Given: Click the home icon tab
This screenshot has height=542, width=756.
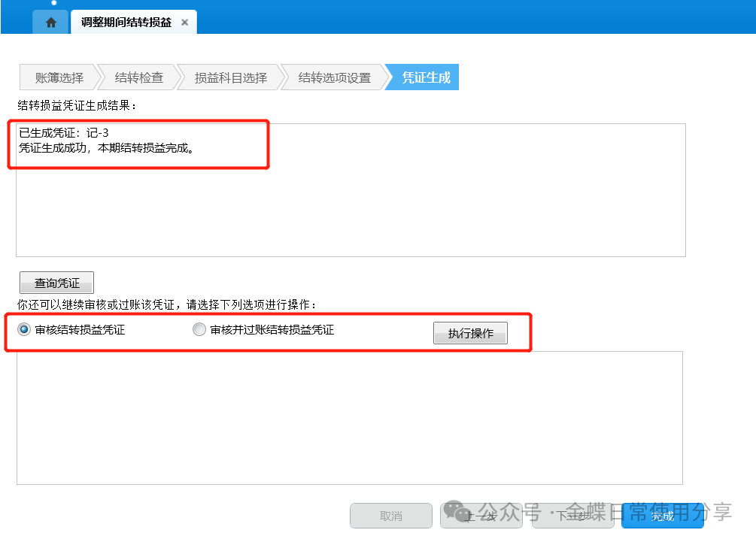Looking at the screenshot, I should (x=50, y=23).
